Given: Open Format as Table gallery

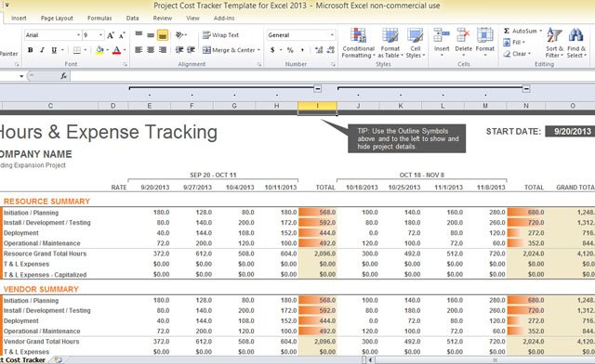Looking at the screenshot, I should click(x=390, y=43).
